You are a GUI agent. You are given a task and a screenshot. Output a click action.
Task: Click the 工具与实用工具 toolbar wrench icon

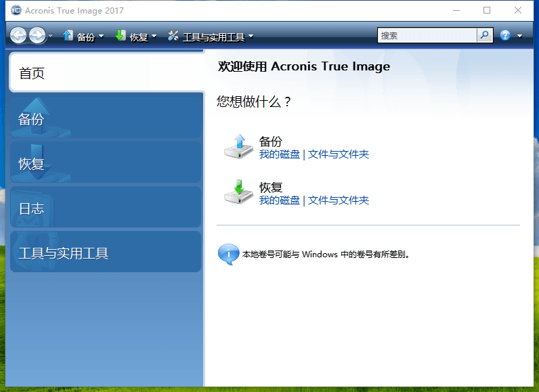click(x=173, y=35)
